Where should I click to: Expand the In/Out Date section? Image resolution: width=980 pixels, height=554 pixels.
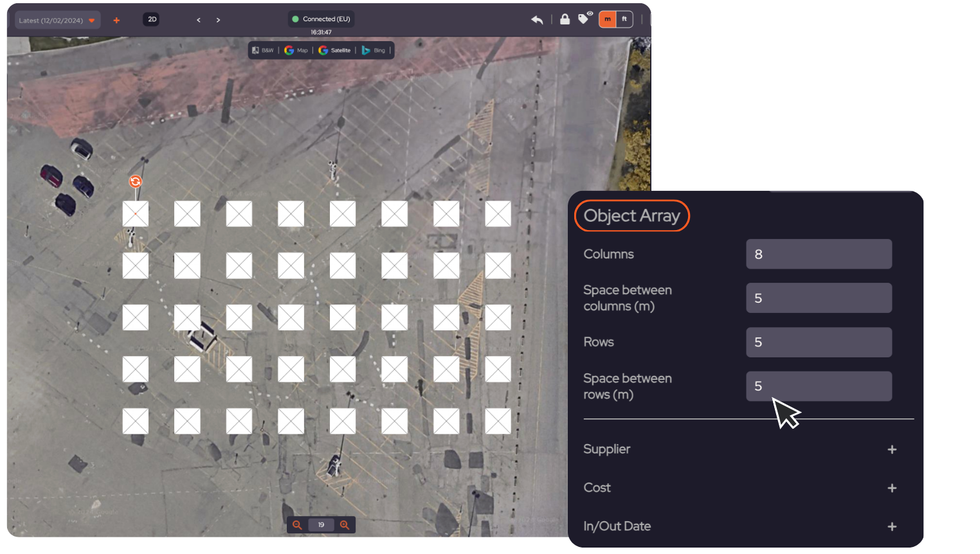pos(892,526)
